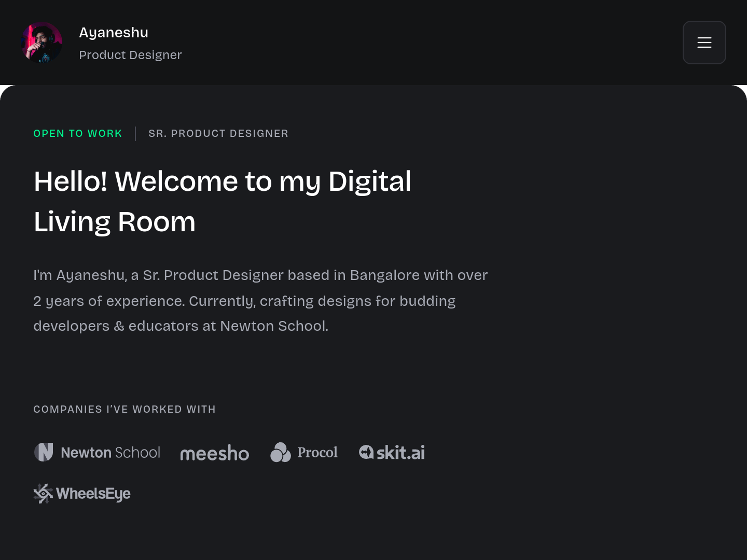Click the skit.ai wordmark text
Viewport: 747px width, 560px height.
(x=400, y=453)
